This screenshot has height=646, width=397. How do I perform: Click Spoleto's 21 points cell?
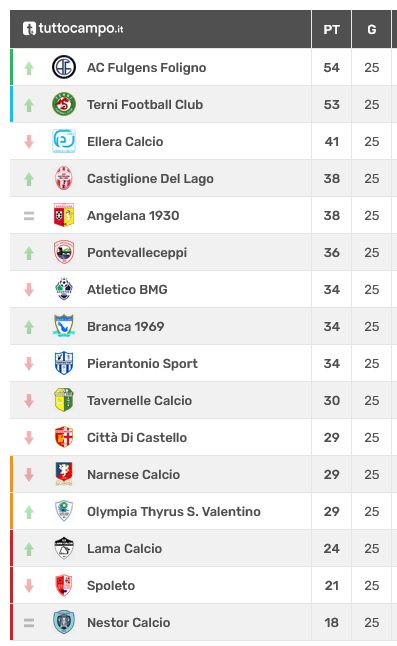click(332, 585)
